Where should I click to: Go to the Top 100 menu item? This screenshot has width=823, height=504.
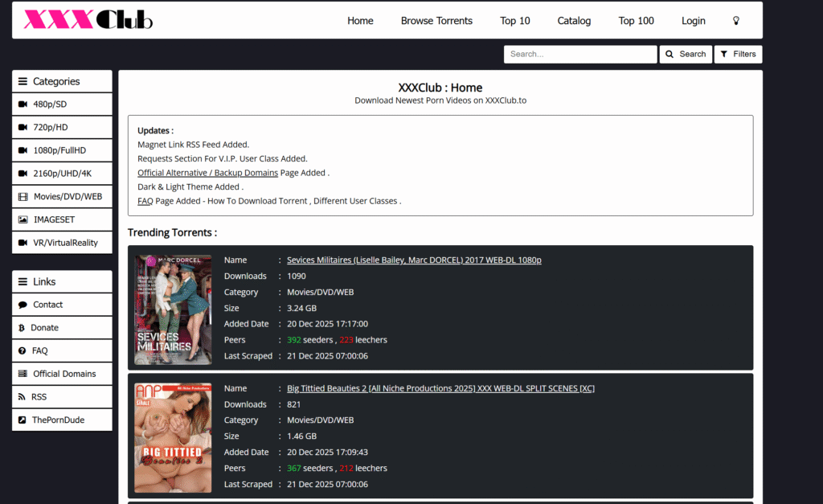(x=636, y=21)
